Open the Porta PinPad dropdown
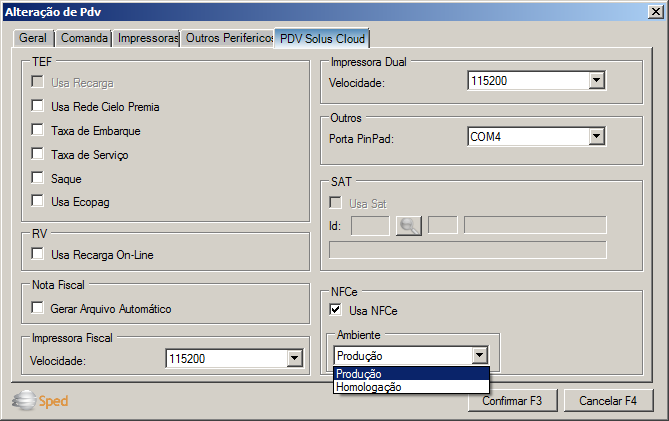Viewport: 669px width, 421px height. point(596,137)
